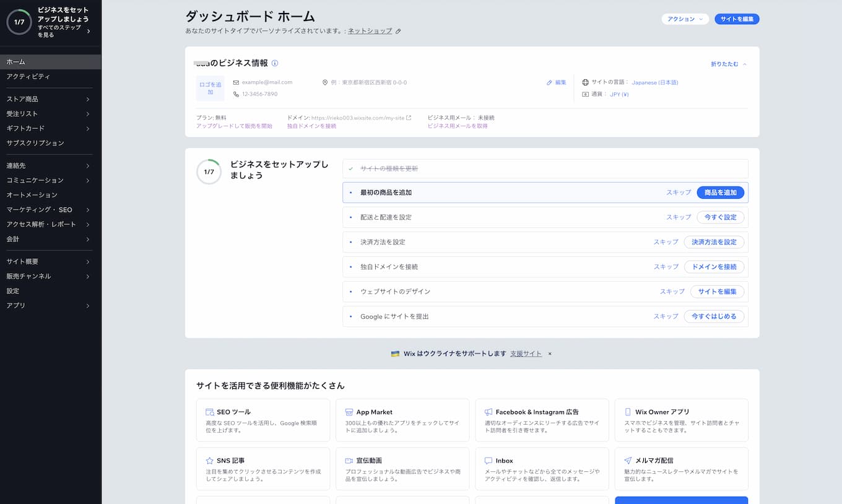
Task: Click the 今すぐ設定 button
Action: 721,217
